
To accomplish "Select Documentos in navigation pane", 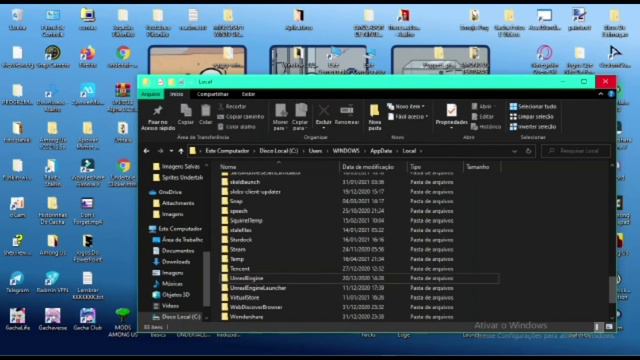I will 178,251.
